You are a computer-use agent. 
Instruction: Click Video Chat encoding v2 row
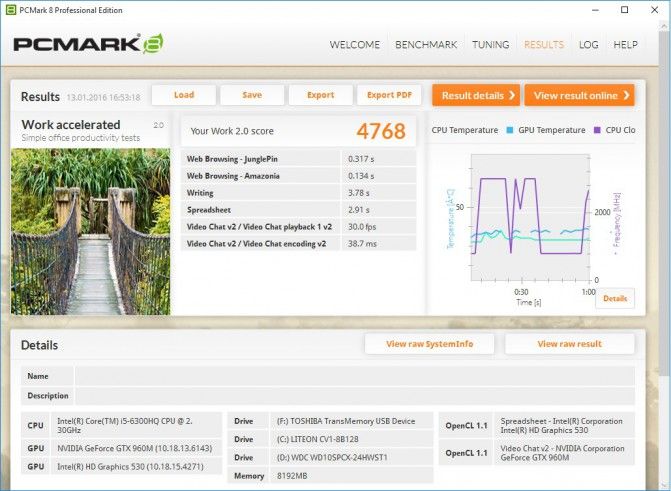[298, 244]
